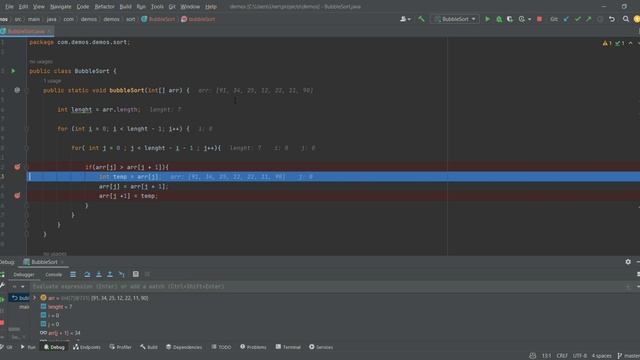Open the BubbleSort run configuration dropdown
The image size is (640, 360).
[x=455, y=19]
